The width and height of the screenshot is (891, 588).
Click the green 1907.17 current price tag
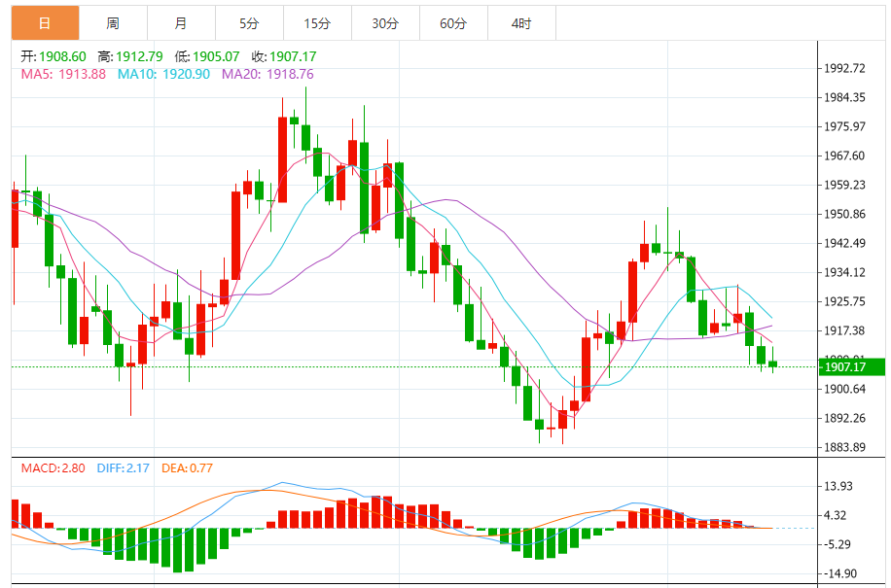click(852, 366)
